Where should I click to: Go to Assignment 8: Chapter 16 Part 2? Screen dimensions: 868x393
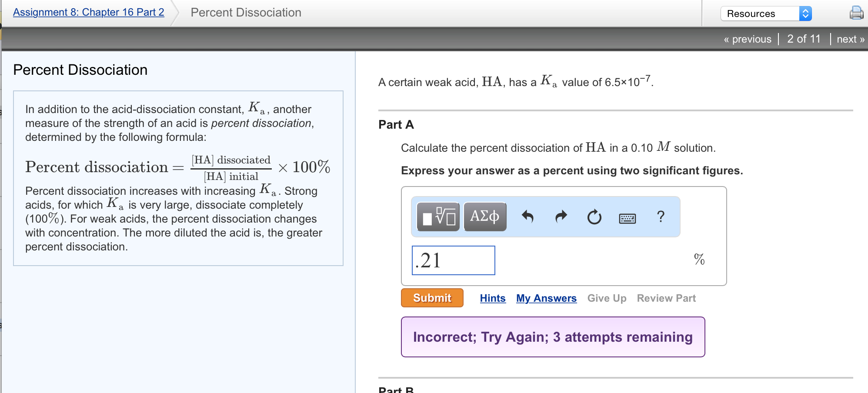(88, 12)
